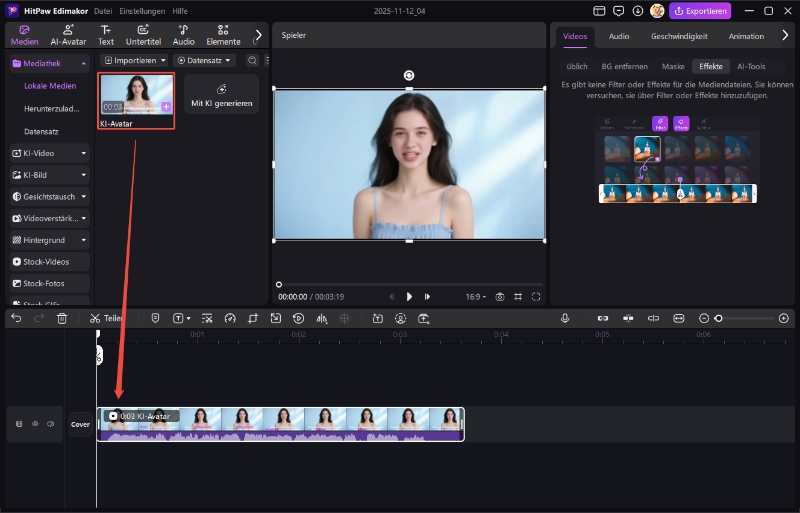Switch to the AI-Avatar tab
The width and height of the screenshot is (800, 513).
click(68, 35)
